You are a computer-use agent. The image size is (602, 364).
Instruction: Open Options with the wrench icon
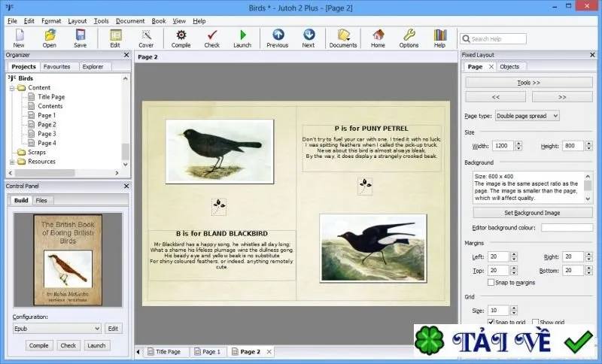(409, 39)
